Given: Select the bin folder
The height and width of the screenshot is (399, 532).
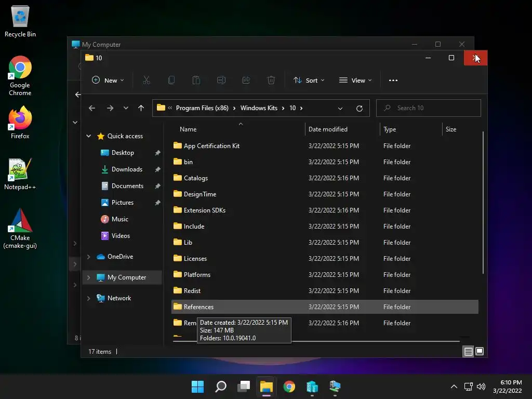Looking at the screenshot, I should pos(325,162).
